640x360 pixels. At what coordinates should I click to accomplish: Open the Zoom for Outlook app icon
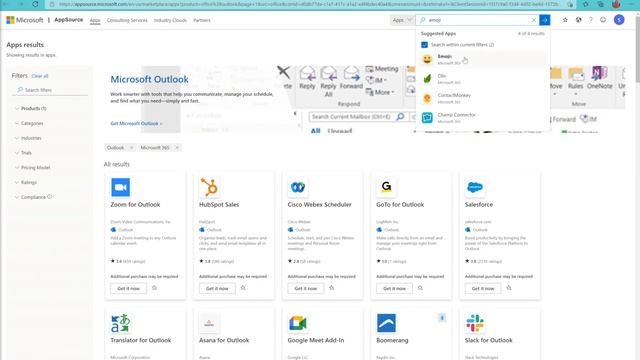[120, 187]
